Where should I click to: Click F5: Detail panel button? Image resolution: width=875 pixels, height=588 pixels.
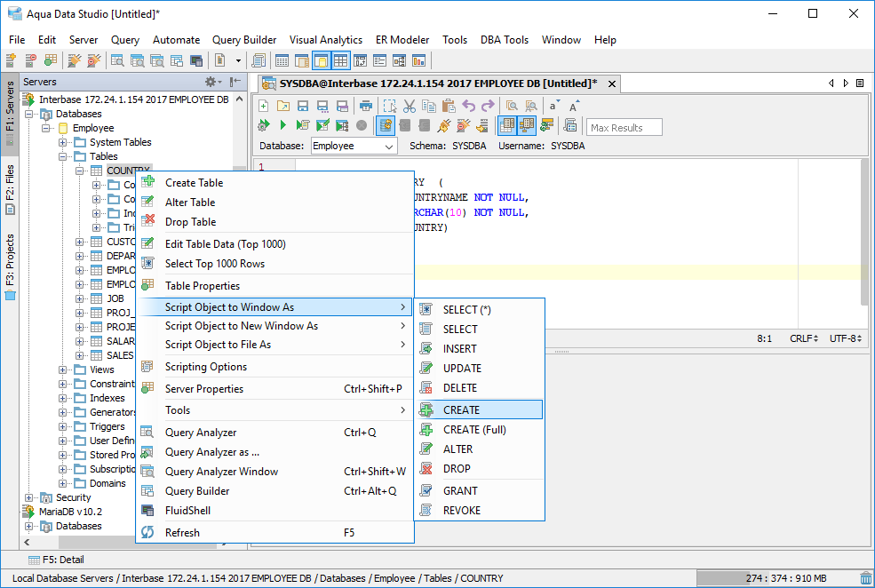(x=56, y=560)
